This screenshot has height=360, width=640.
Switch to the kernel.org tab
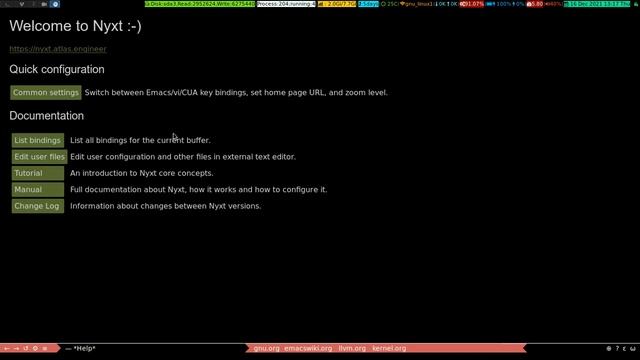(389, 349)
